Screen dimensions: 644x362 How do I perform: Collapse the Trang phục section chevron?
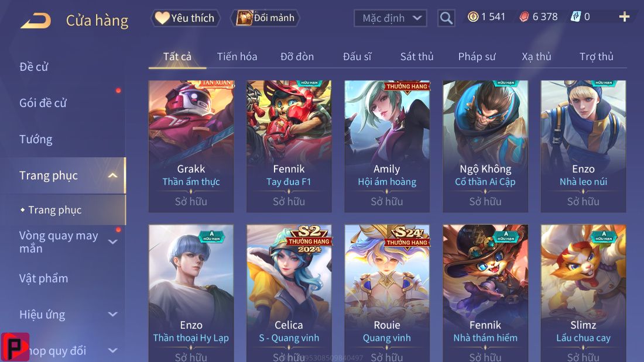click(x=112, y=175)
